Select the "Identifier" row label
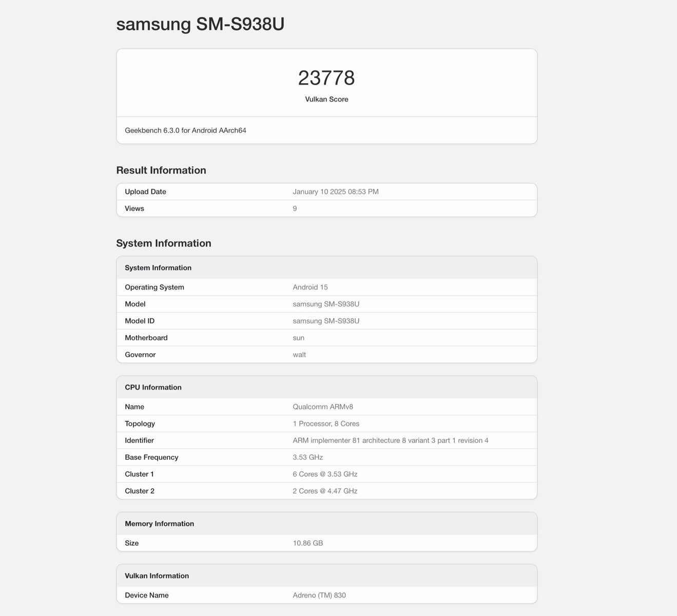677x616 pixels. [x=139, y=440]
